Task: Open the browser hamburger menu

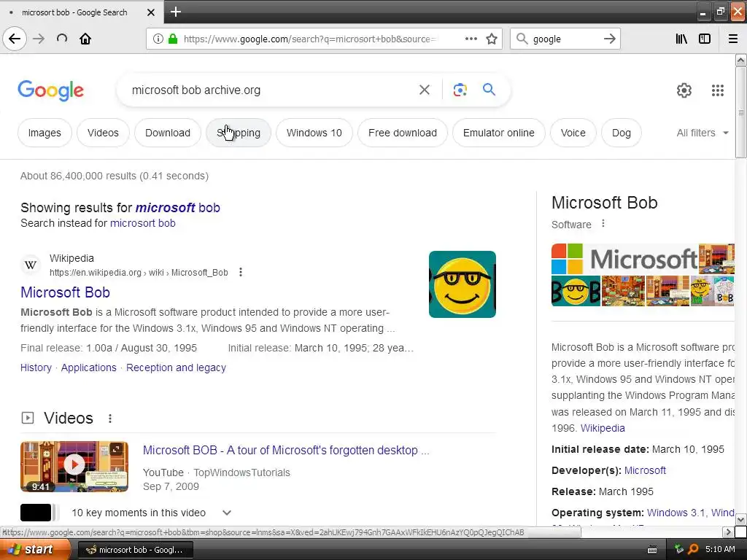Action: coord(733,39)
